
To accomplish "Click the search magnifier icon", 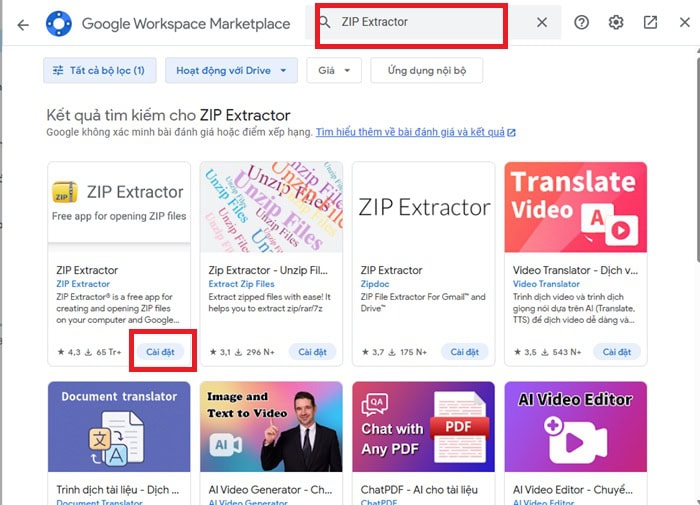I will click(324, 22).
